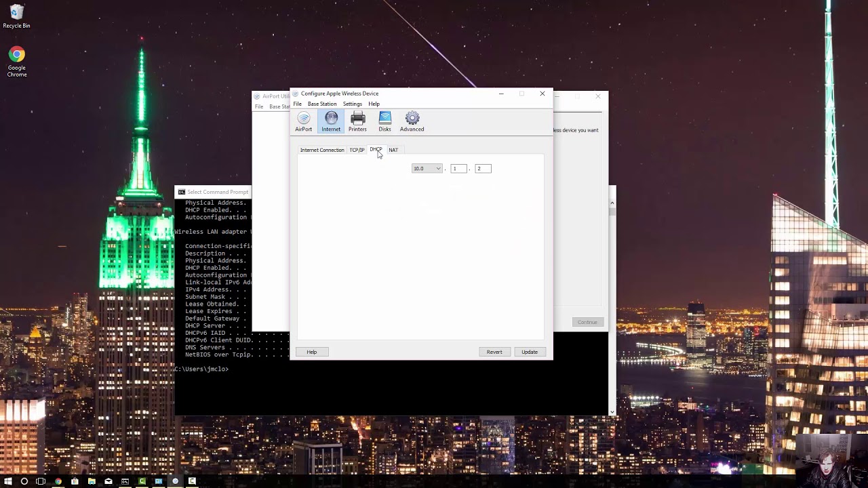Close the Configure Apple Wireless Device window

pos(542,94)
